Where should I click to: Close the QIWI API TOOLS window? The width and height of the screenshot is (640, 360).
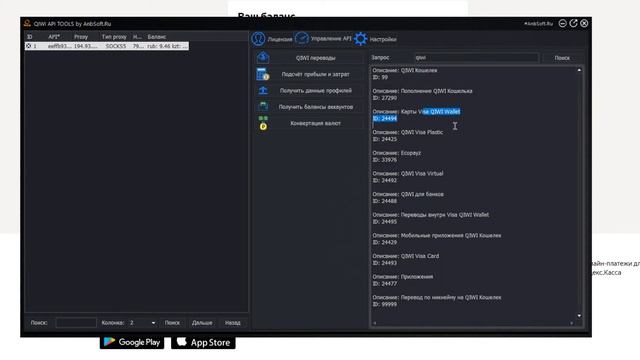584,23
